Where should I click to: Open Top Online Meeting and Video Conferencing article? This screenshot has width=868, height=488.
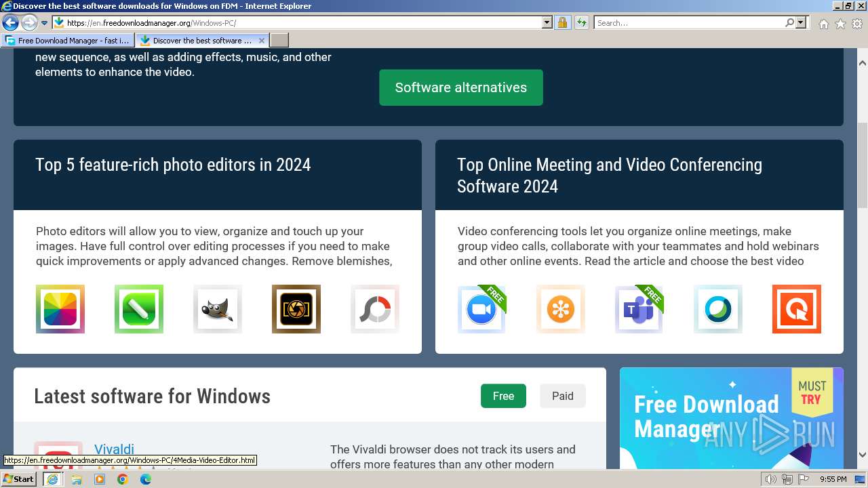coord(610,176)
